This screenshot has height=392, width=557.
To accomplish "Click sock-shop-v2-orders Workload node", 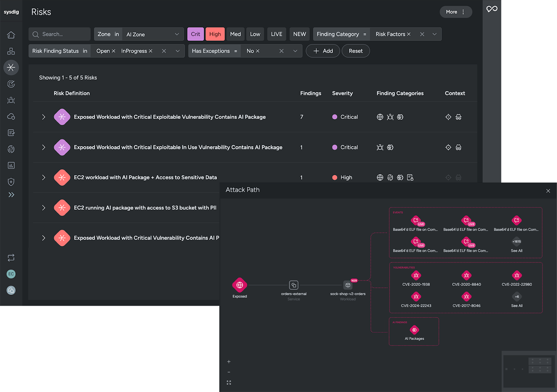I will click(348, 285).
